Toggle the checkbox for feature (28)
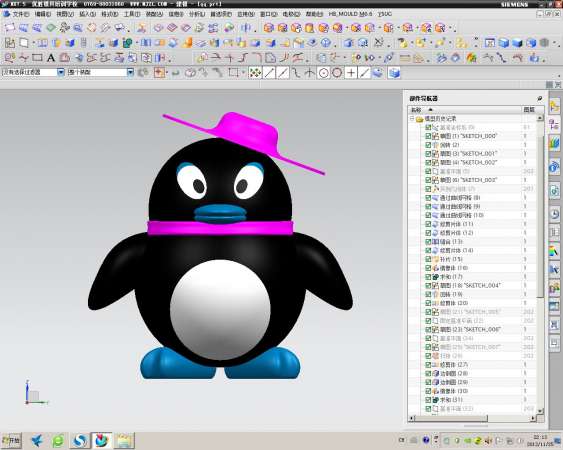Viewport: 563px width, 450px height. tap(428, 374)
